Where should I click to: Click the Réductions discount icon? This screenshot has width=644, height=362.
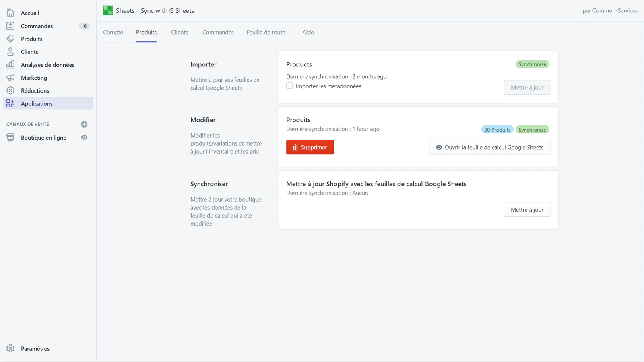coord(10,90)
